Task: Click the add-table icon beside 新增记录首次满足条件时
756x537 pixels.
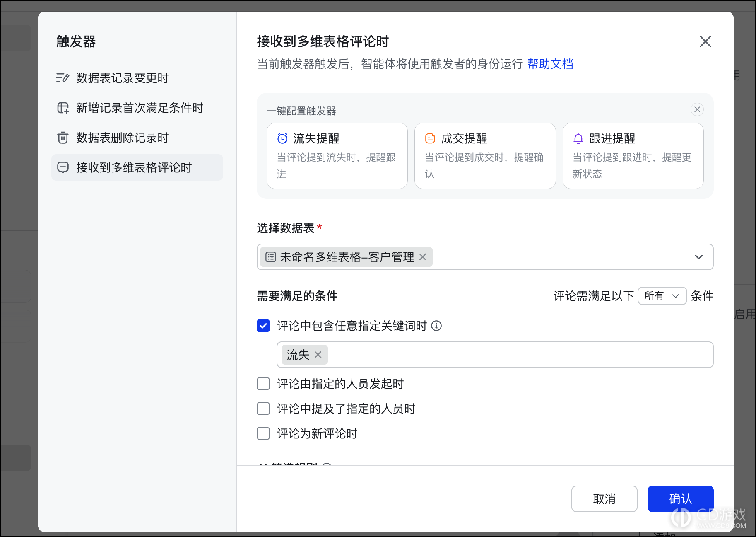Action: click(x=63, y=108)
